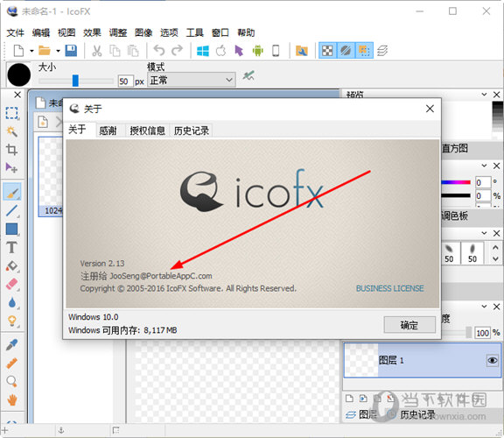Viewport: 504px width, 438px height.
Task: Click the Open folder icon
Action: pyautogui.click(x=45, y=51)
